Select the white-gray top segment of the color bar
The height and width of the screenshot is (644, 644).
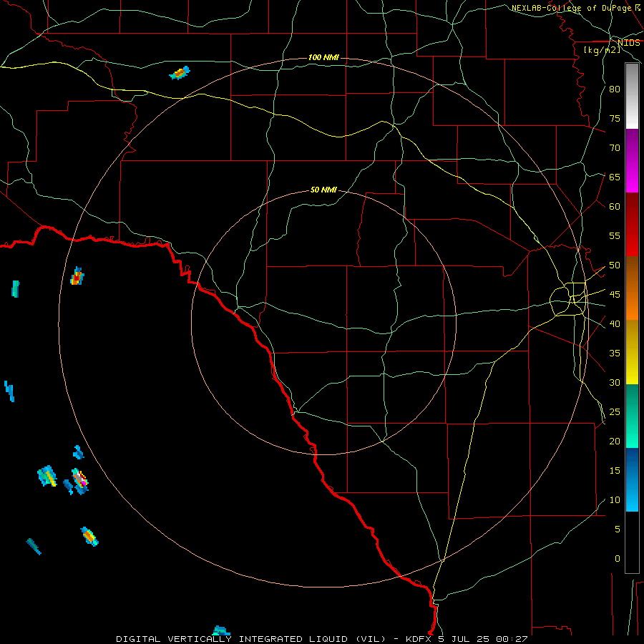point(632,96)
